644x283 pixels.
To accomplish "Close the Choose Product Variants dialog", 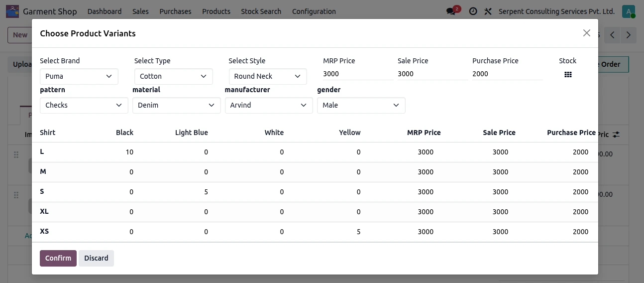I will coord(587,33).
